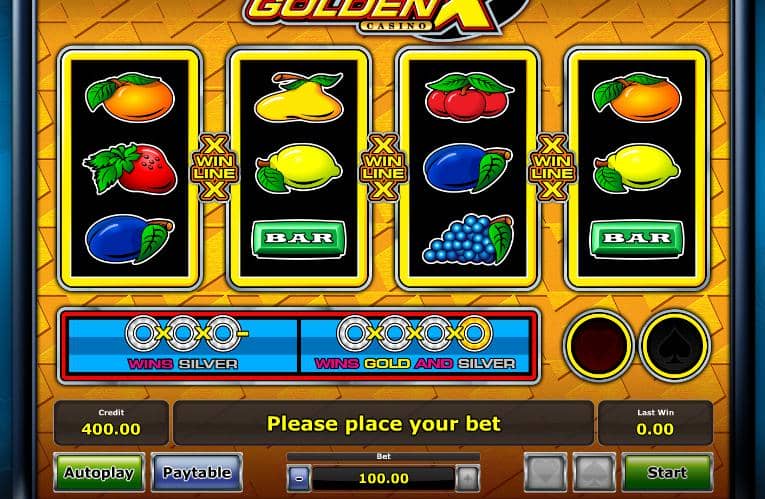This screenshot has width=765, height=499.
Task: Click the grapes symbol on third reel
Action: 468,239
